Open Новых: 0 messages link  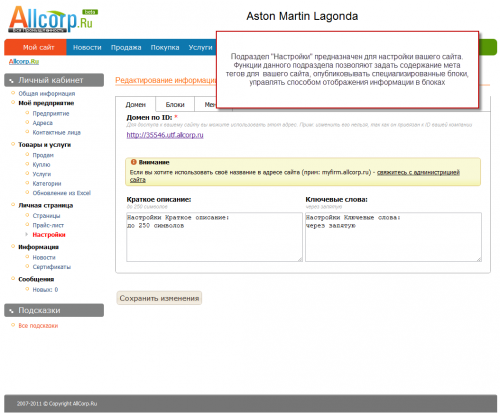(x=45, y=289)
